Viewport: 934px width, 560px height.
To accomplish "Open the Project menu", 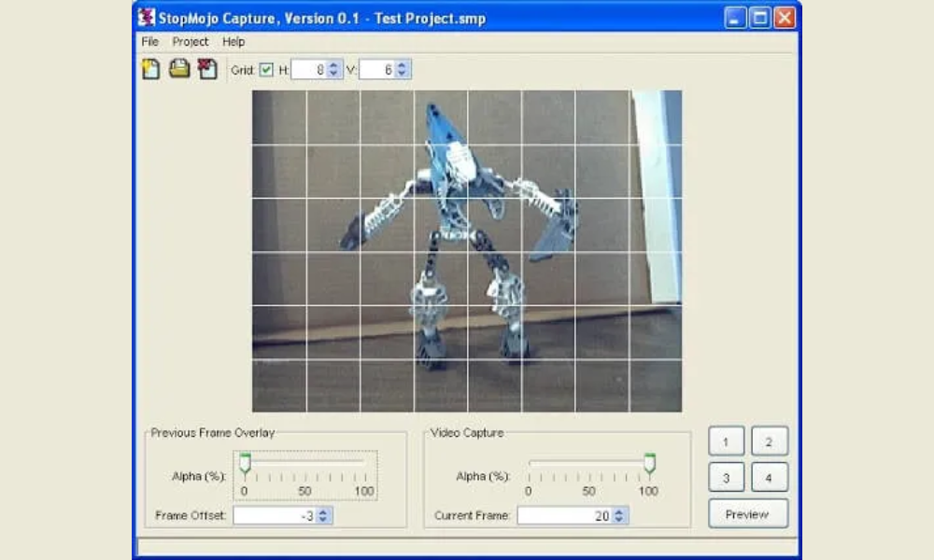I will (x=190, y=42).
